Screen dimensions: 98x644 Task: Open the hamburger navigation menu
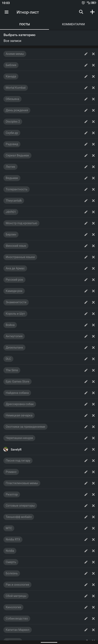(7, 12)
